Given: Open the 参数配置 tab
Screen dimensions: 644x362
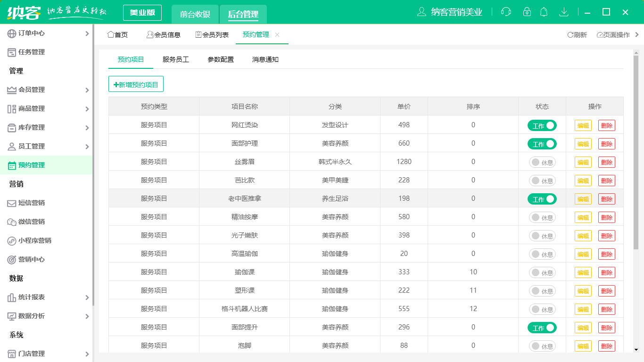Looking at the screenshot, I should click(x=220, y=59).
